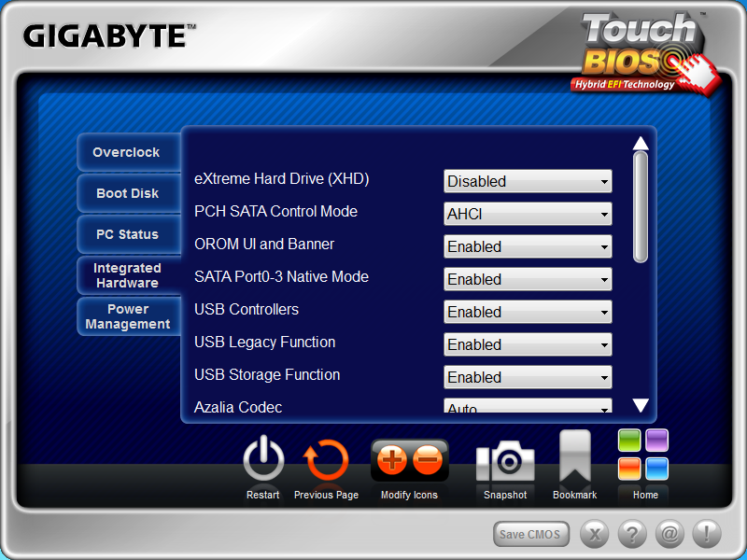The image size is (747, 560).
Task: Click the plus Modify Icons button
Action: (391, 459)
